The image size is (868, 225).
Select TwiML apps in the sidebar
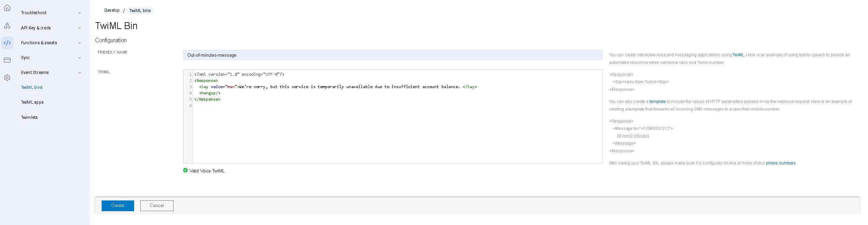pyautogui.click(x=32, y=102)
